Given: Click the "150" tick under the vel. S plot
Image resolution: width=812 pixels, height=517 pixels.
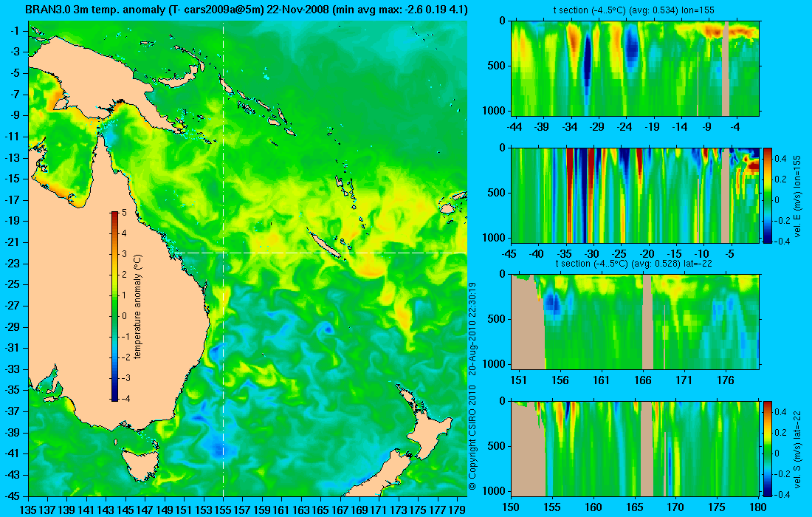Looking at the screenshot, I should [511, 507].
